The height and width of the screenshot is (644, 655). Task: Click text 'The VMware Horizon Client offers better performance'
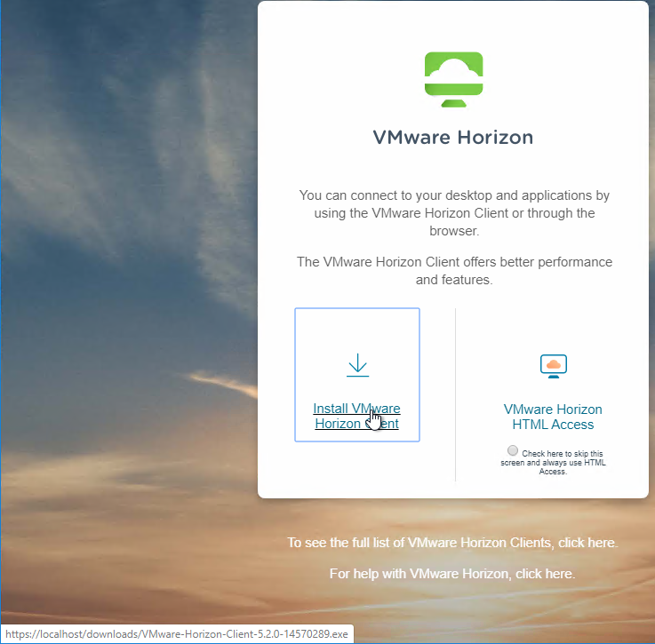tap(454, 262)
